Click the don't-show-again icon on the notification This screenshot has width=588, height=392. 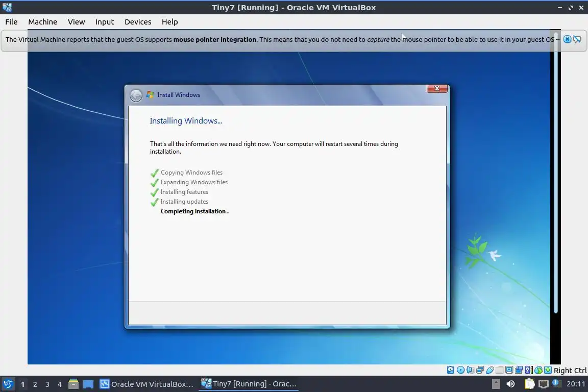pos(577,39)
